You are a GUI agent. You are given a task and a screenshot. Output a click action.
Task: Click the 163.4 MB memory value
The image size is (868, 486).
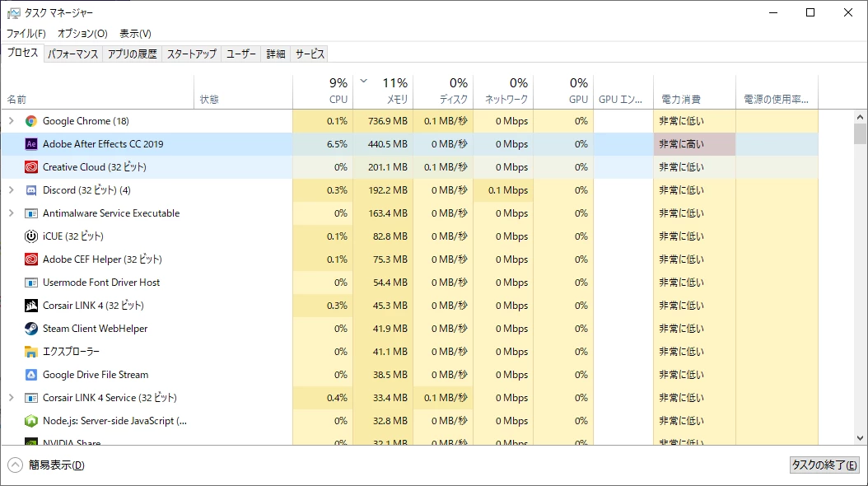[x=388, y=213]
